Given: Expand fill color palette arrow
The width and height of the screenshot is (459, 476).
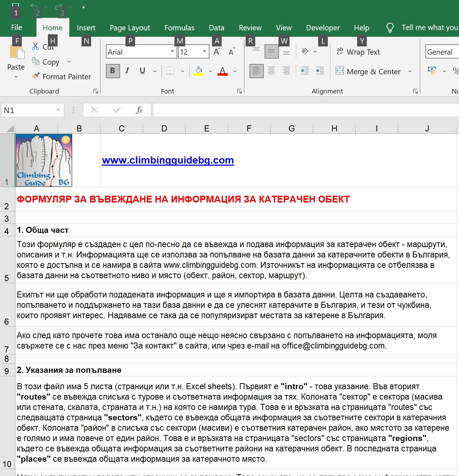Looking at the screenshot, I should click(x=211, y=71).
